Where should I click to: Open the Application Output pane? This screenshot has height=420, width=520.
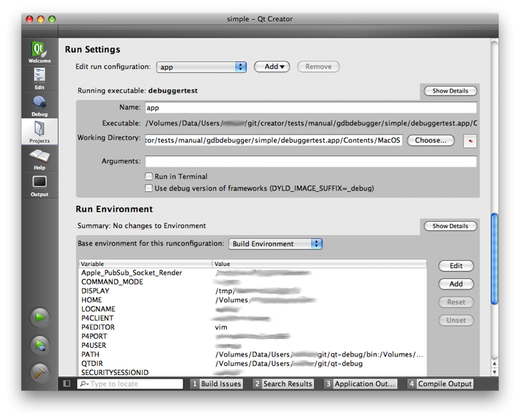[360, 384]
